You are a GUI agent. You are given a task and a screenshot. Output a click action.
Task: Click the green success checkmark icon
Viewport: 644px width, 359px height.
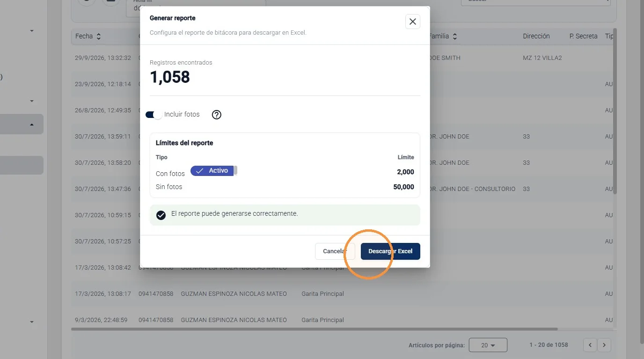pos(161,215)
